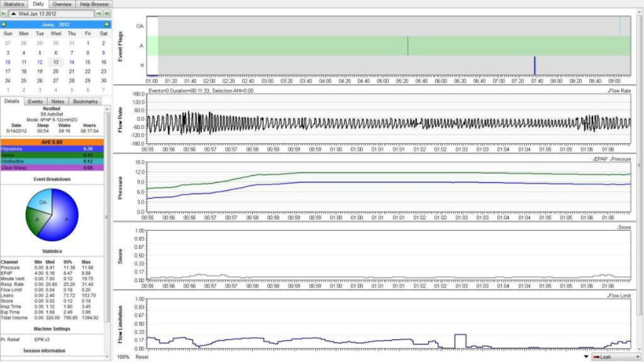
Task: Go to next day with right arrow
Action: coord(99,13)
